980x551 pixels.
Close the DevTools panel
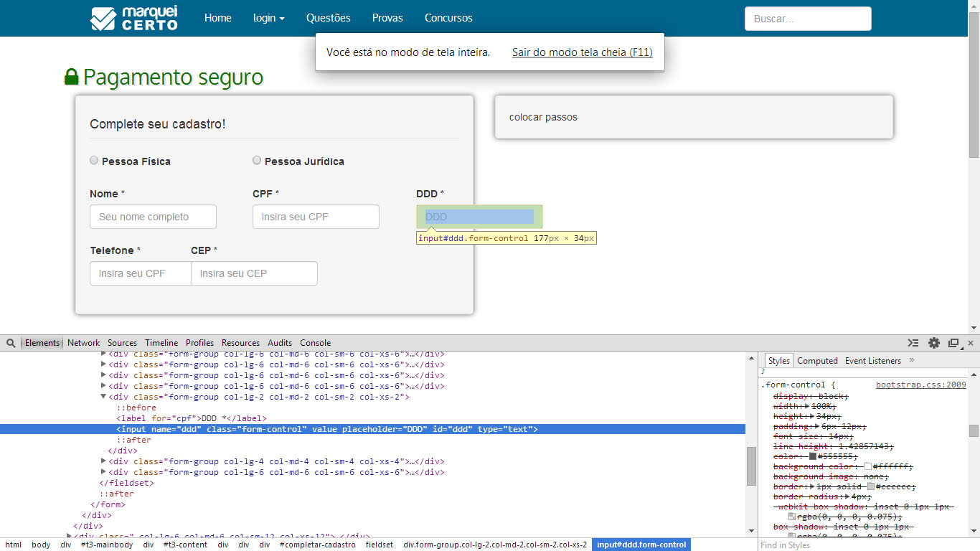point(971,343)
